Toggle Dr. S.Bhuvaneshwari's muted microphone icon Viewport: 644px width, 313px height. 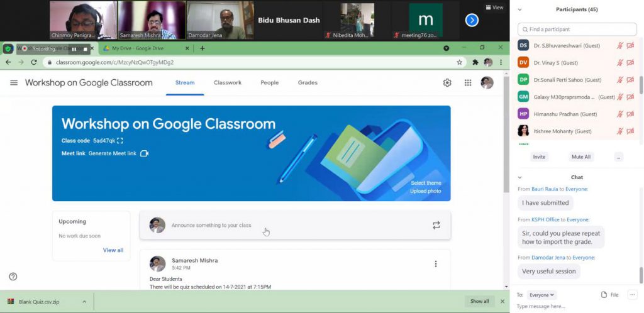coord(619,45)
